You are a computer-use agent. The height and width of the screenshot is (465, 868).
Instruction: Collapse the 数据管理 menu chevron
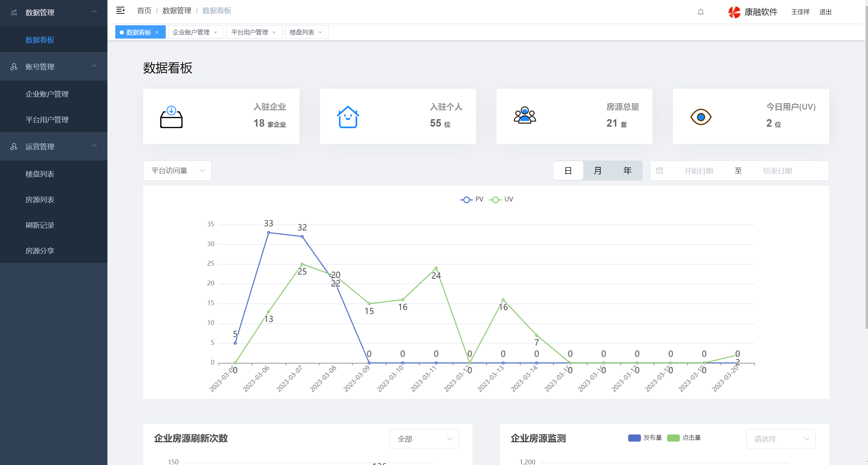(x=94, y=12)
